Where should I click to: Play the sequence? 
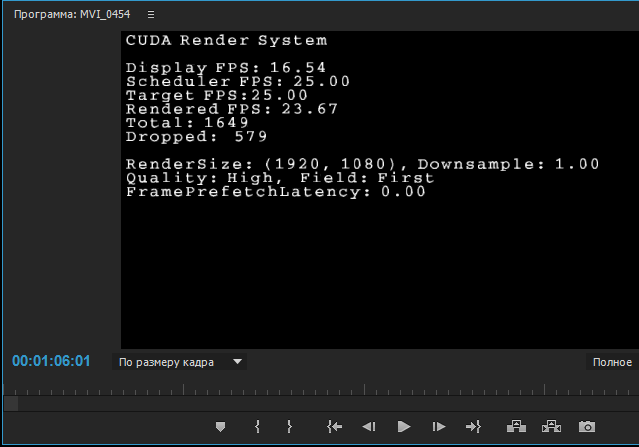(x=404, y=427)
